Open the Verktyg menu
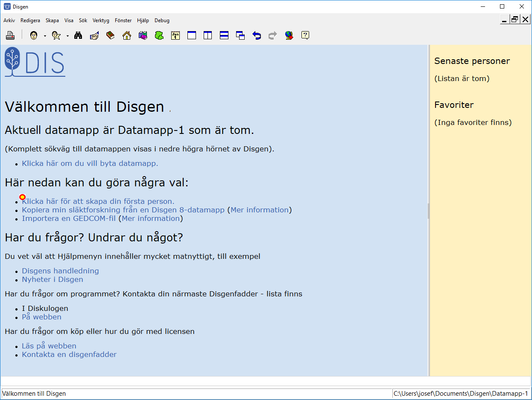This screenshot has height=400, width=532. click(101, 20)
